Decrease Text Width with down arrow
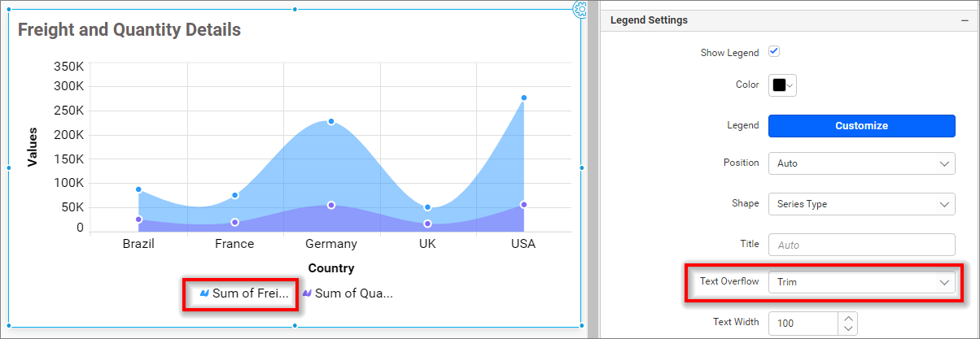Screen dimensions: 980x339 coord(848,328)
